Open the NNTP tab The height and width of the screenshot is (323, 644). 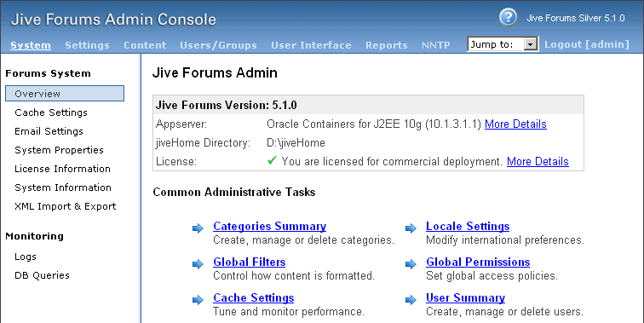pyautogui.click(x=436, y=45)
